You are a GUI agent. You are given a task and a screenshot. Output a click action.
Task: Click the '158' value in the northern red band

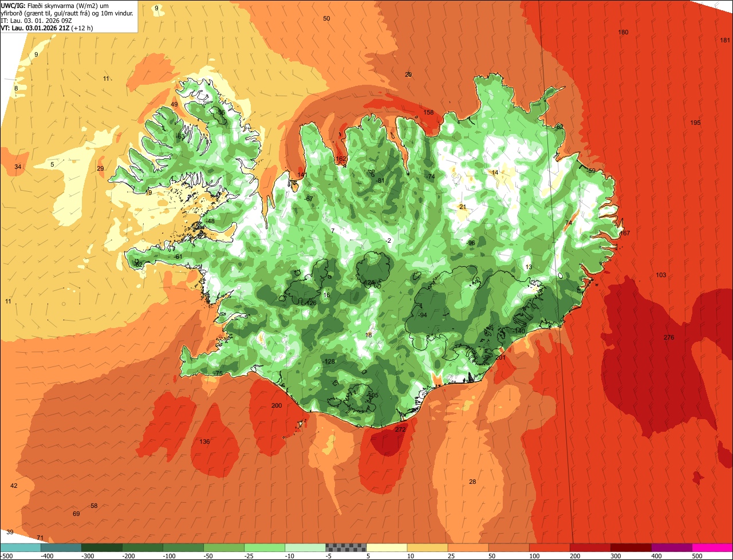click(x=428, y=112)
